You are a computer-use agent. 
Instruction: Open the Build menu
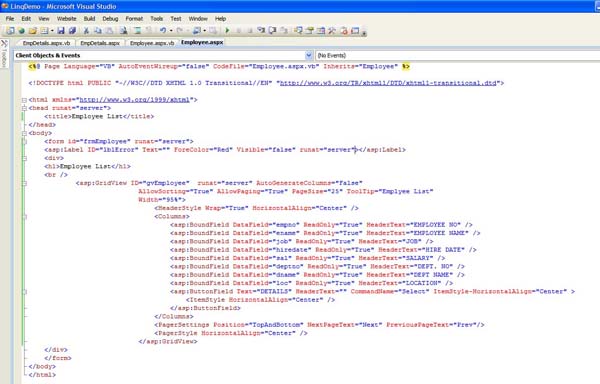89,18
